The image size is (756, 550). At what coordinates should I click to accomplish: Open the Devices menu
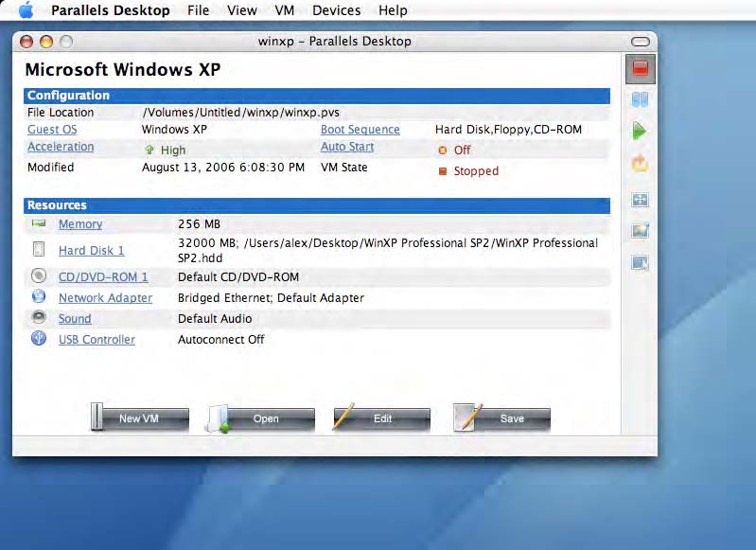[337, 10]
